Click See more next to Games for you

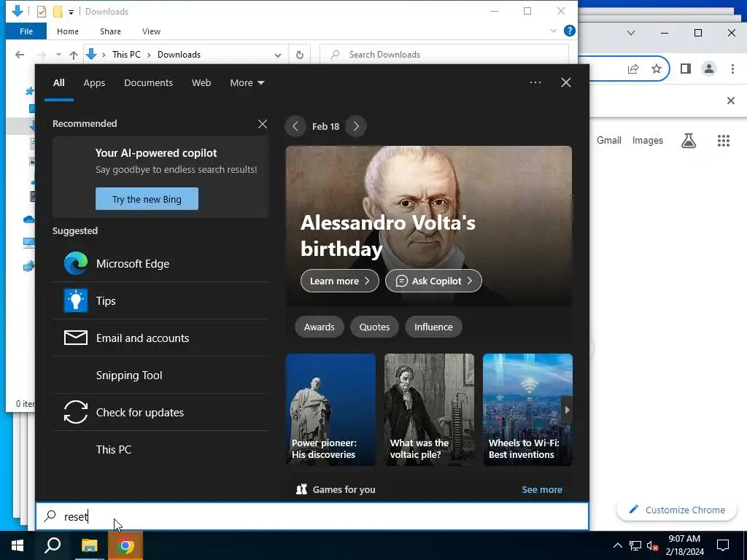point(542,489)
